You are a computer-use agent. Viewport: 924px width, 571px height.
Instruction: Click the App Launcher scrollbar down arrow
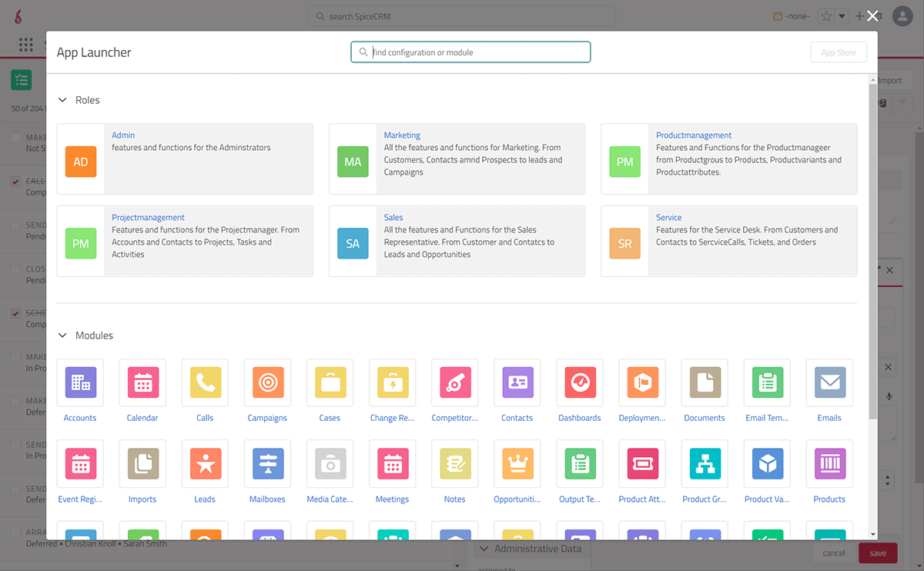tap(872, 534)
